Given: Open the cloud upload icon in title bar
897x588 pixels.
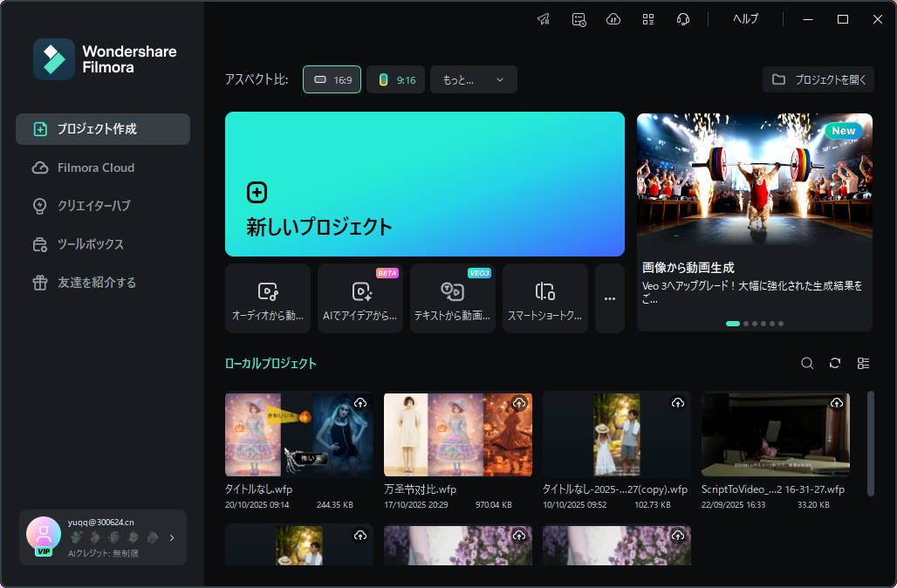Looking at the screenshot, I should (x=613, y=18).
